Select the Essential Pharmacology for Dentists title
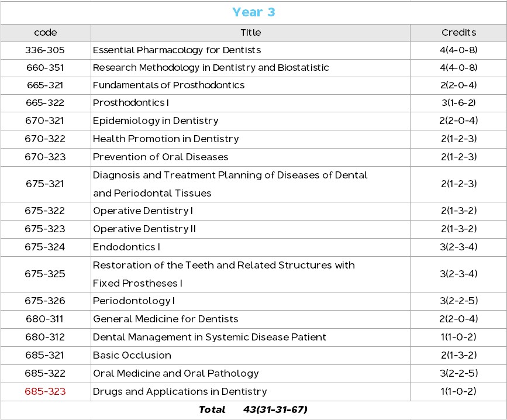Screen dimensions: 507x420 (177, 50)
